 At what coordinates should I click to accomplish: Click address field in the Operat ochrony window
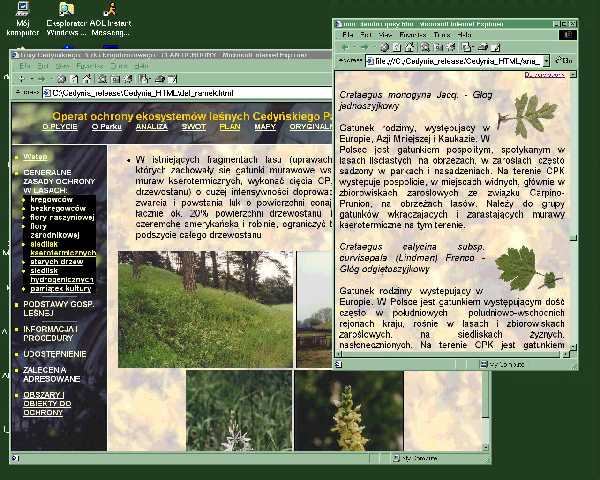[188, 93]
